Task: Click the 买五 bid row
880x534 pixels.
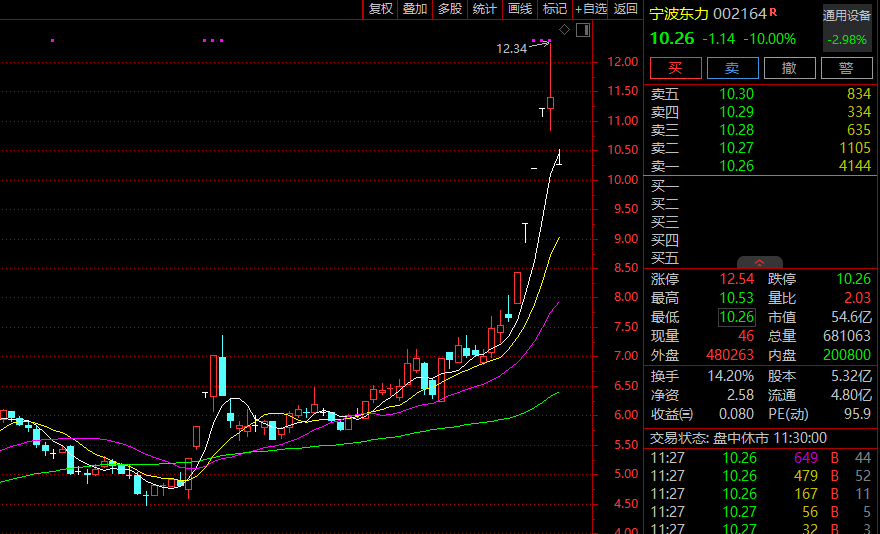Action: coord(760,258)
